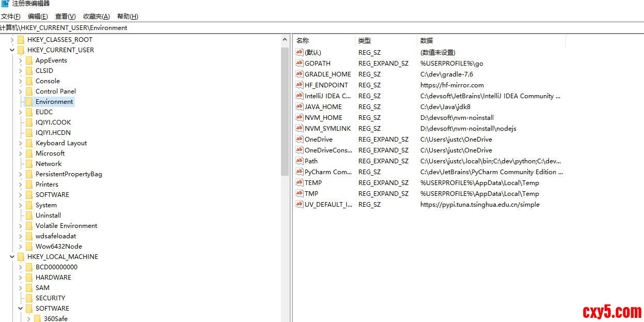Collapse HKEY_LOCAL_MACHINE node arrow
Viewport: 644px width, 322px height.
12,257
